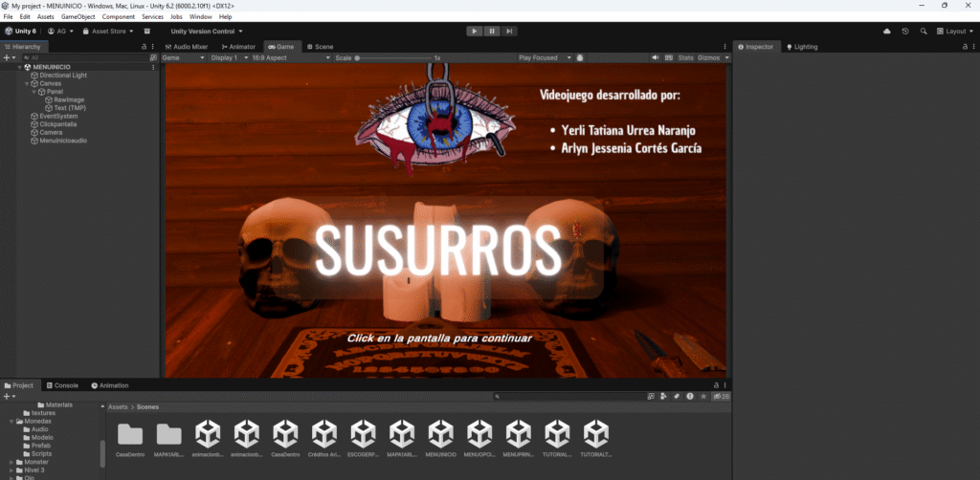
Task: Expand the Monster folder in the Project tree
Action: point(11,462)
